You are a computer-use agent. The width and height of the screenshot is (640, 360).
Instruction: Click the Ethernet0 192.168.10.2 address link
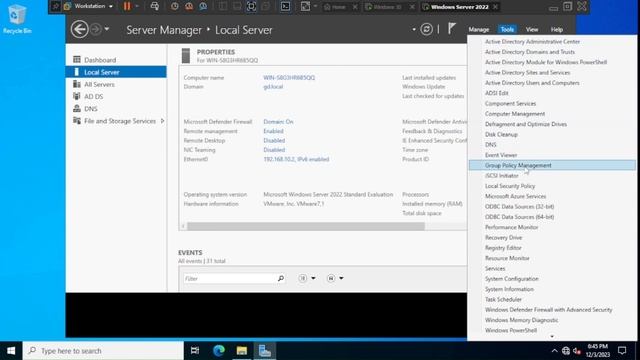coord(296,159)
